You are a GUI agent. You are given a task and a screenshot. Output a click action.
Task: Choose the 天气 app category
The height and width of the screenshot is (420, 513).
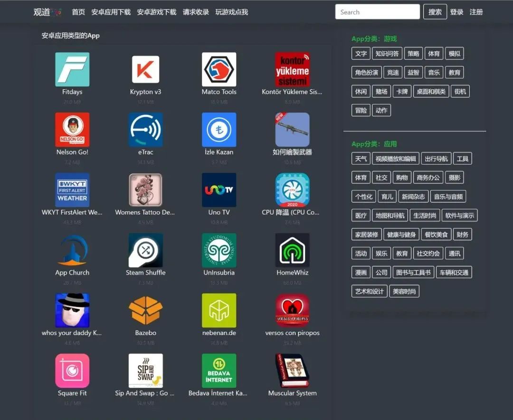tap(361, 159)
